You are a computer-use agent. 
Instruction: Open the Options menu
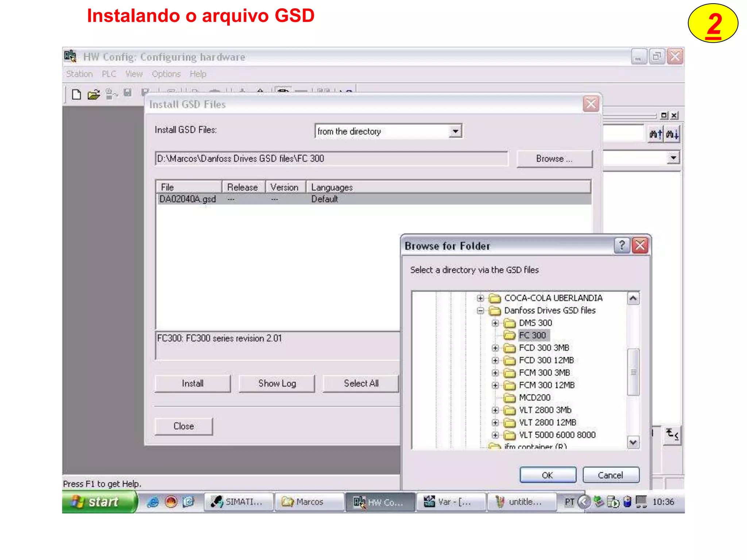(x=166, y=74)
